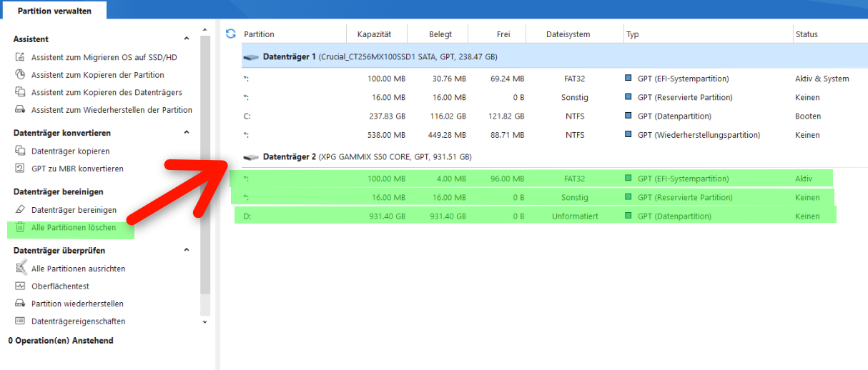868x370 pixels.
Task: Click the GPT zu MBR konvertieren icon
Action: pyautogui.click(x=20, y=169)
